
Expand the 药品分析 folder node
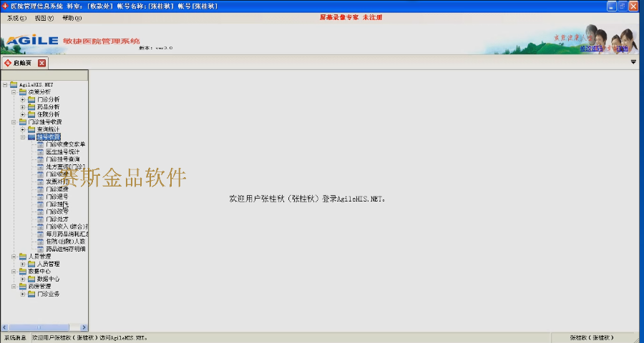(23, 107)
